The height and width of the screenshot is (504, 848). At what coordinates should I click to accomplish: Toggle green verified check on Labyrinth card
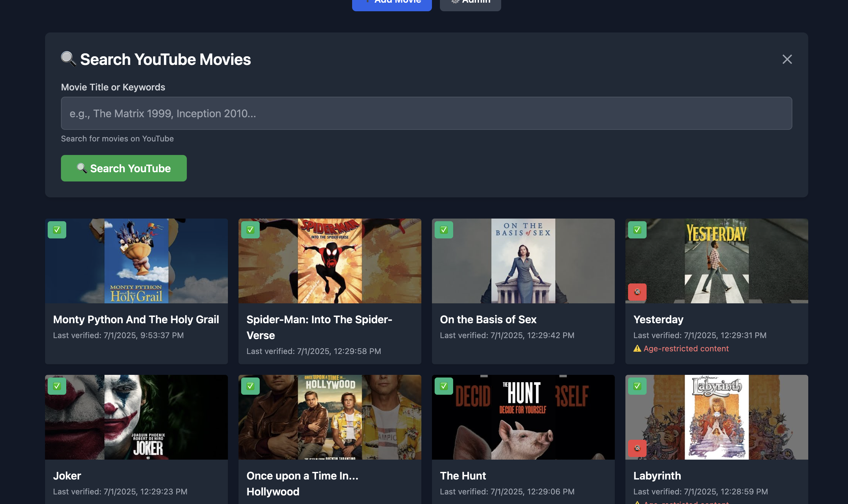pos(637,386)
